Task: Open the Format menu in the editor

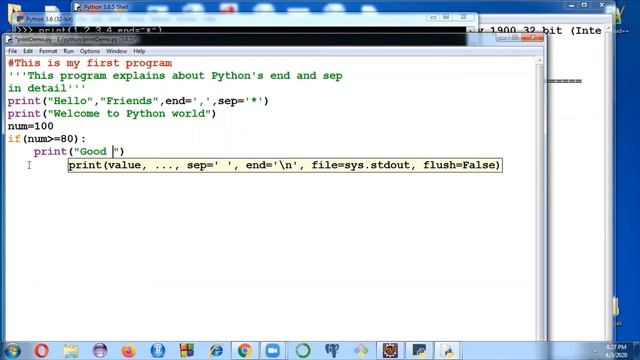Action: pyautogui.click(x=48, y=51)
